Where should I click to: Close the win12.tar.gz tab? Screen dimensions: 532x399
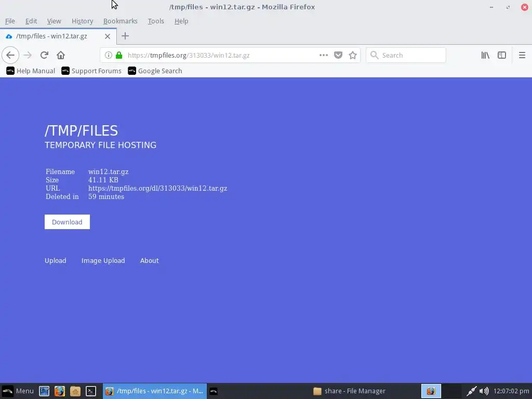point(108,36)
